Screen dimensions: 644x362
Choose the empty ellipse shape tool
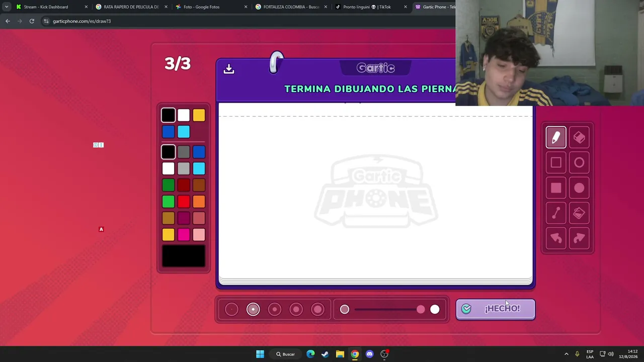(579, 162)
